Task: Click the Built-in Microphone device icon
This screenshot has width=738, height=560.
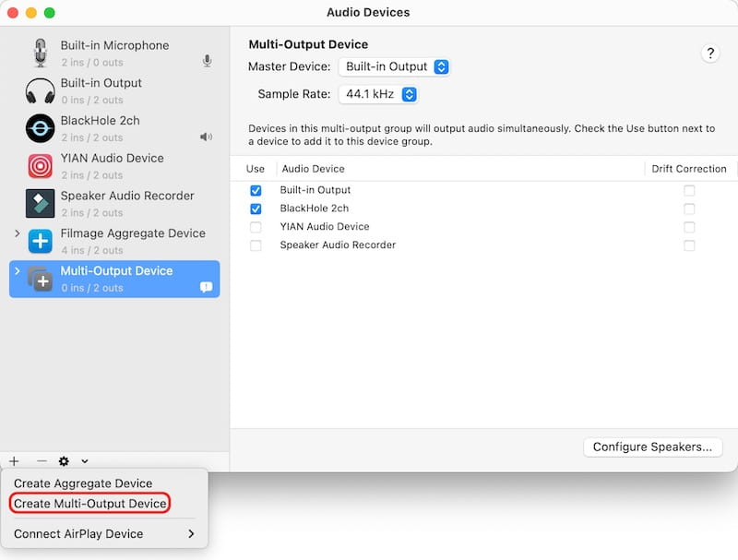Action: [x=40, y=53]
